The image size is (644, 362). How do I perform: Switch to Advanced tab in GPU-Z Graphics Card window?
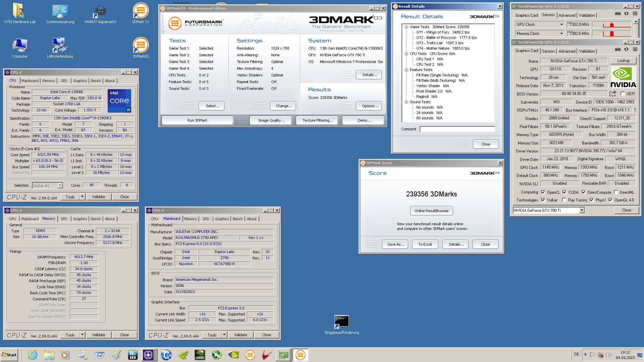pyautogui.click(x=567, y=51)
